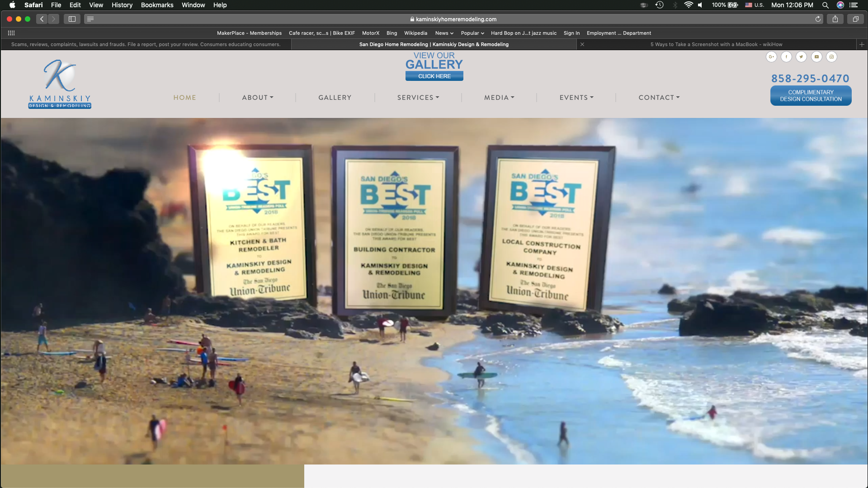This screenshot has height=488, width=868.
Task: Open the U.S. input source menu
Action: coord(754,5)
